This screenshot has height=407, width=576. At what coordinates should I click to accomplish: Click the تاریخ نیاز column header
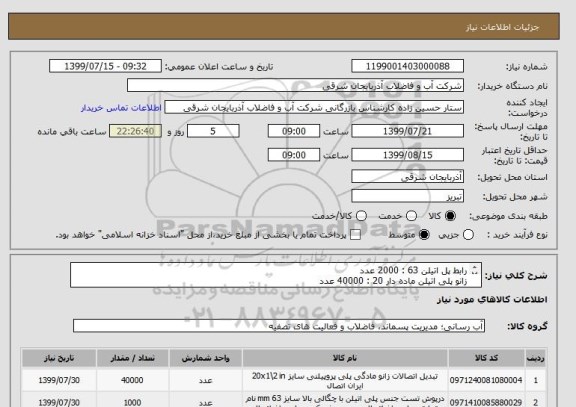59,358
